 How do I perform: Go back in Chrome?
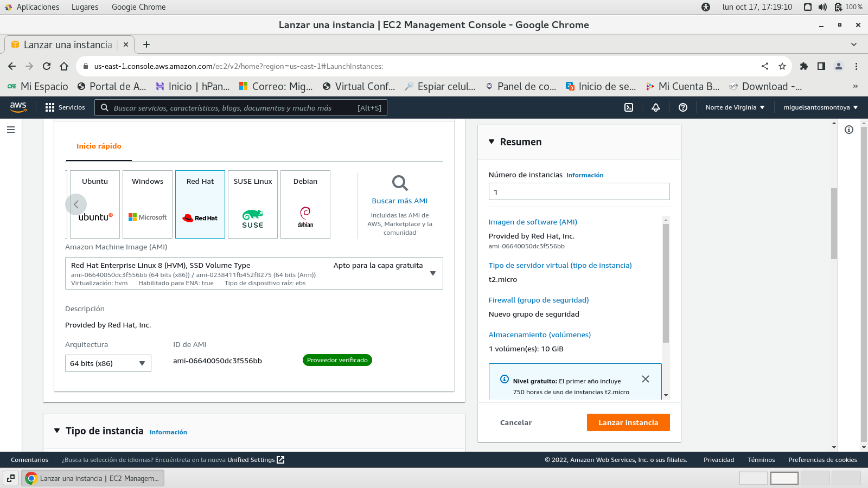tap(12, 66)
